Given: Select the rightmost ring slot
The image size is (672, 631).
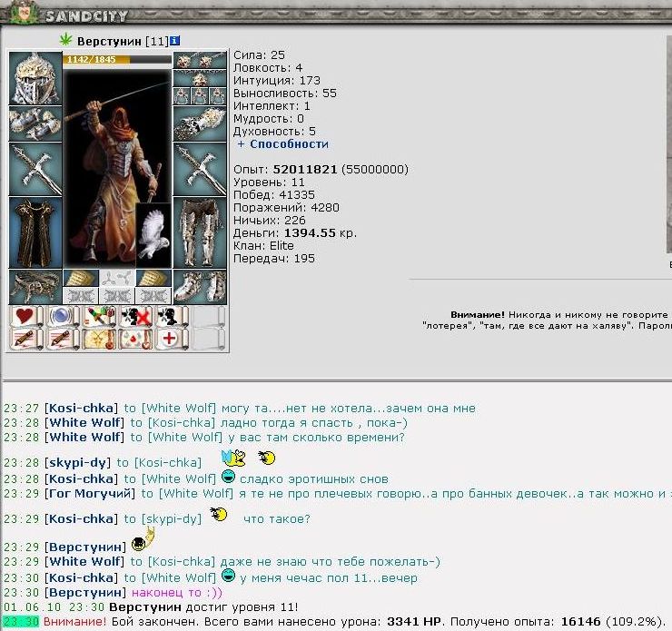Looking at the screenshot, I should click(218, 96).
